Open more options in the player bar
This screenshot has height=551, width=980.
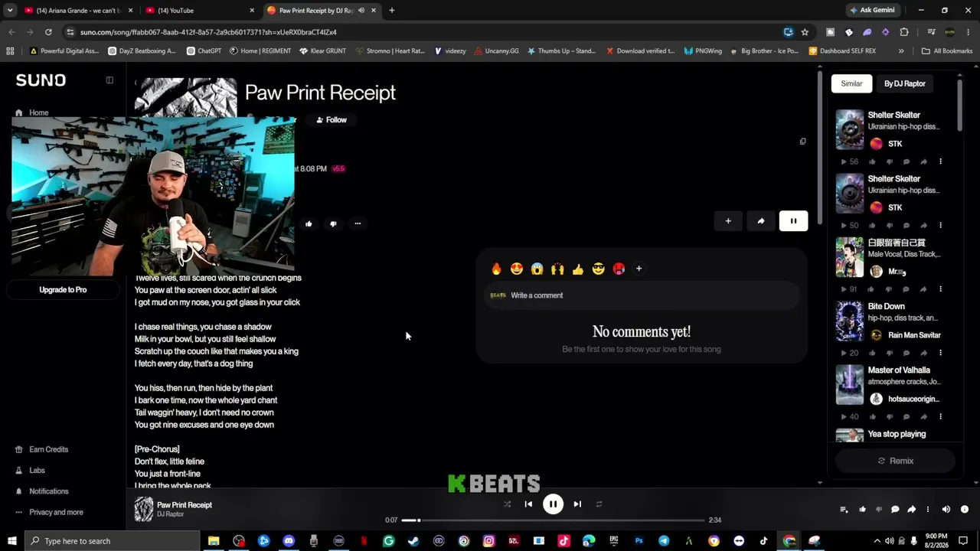tap(927, 510)
